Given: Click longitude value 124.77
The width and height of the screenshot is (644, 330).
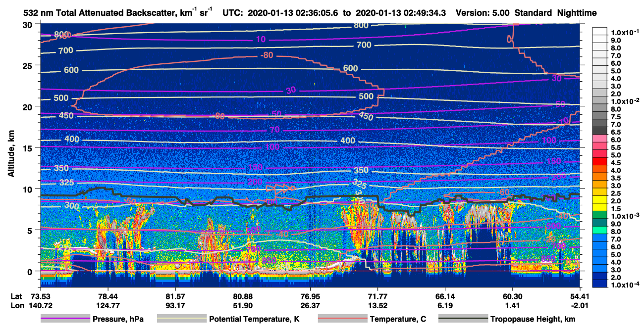Looking at the screenshot, I should [x=107, y=305].
